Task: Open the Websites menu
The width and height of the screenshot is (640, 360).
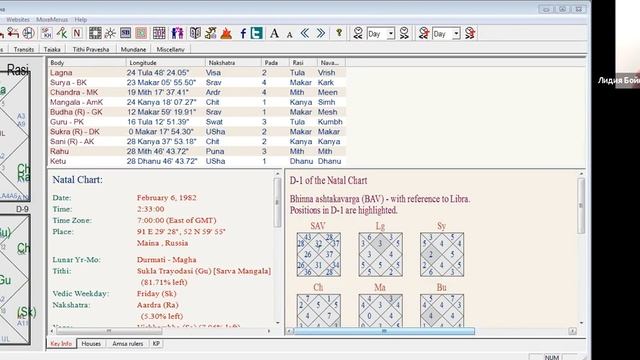Action: [18, 20]
